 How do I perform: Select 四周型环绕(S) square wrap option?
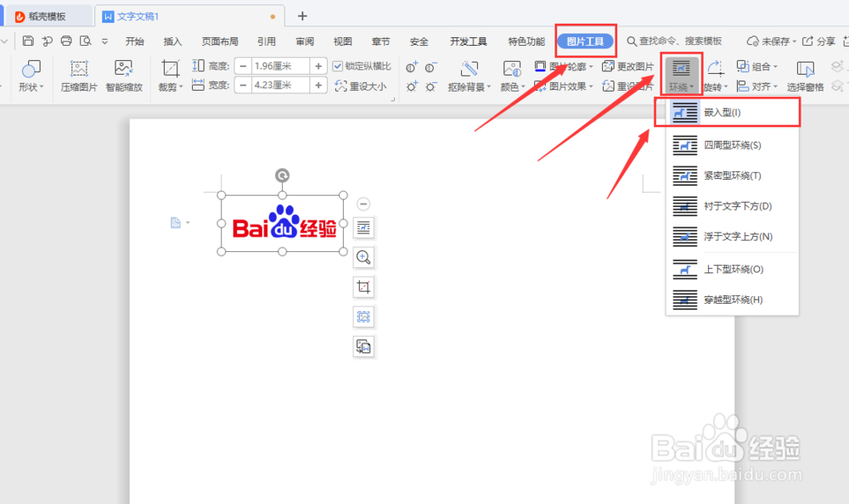(732, 145)
